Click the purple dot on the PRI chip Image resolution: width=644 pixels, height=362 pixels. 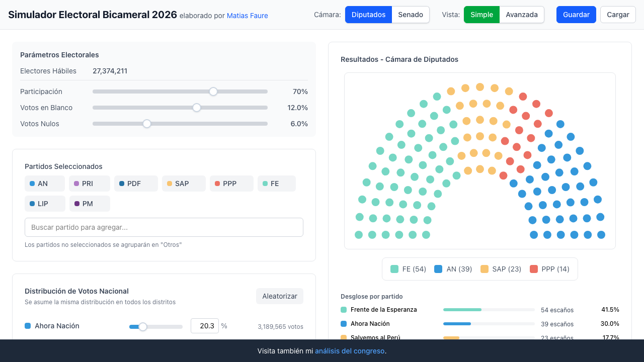pos(77,184)
